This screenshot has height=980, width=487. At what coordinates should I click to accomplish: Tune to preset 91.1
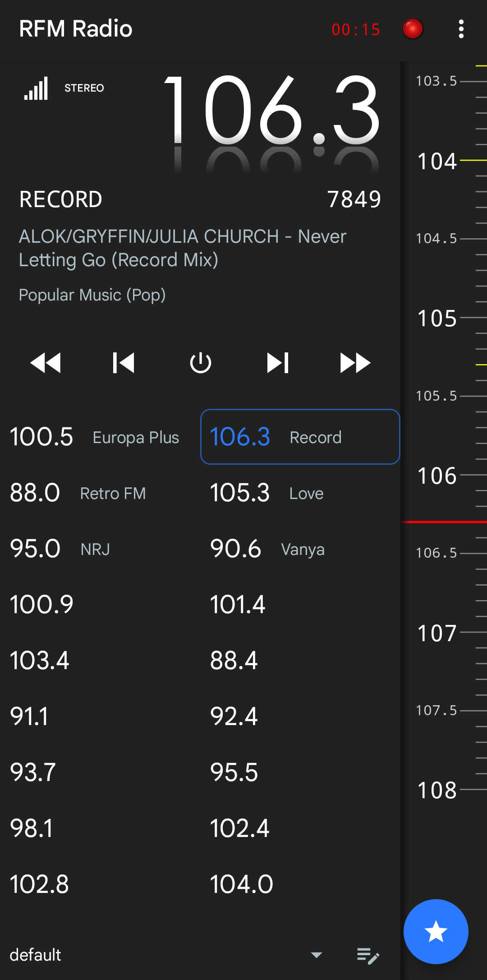point(100,717)
